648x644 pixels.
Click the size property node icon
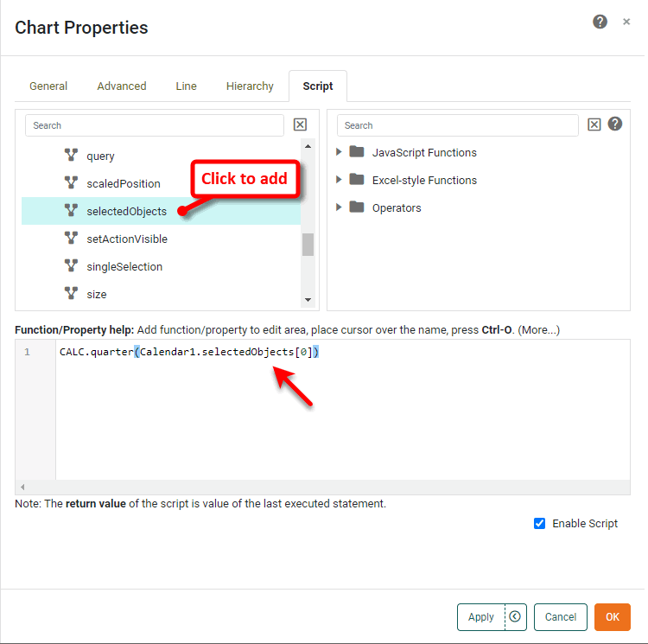[x=72, y=294]
